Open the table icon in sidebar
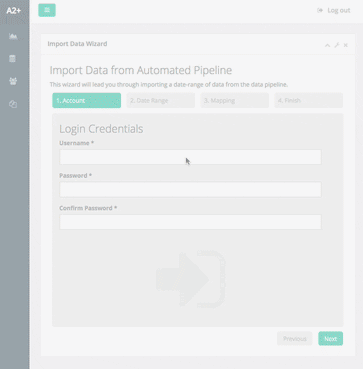The height and width of the screenshot is (369, 363). [x=13, y=59]
